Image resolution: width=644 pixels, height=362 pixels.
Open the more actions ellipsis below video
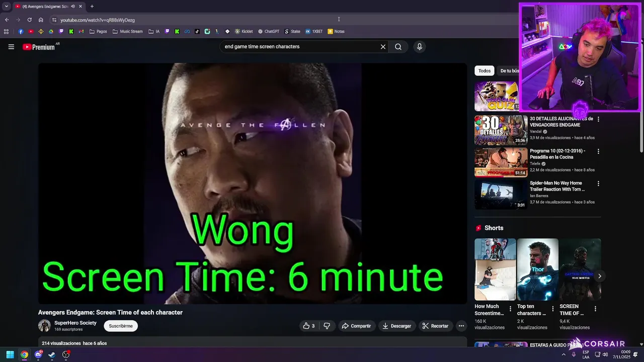(x=461, y=326)
